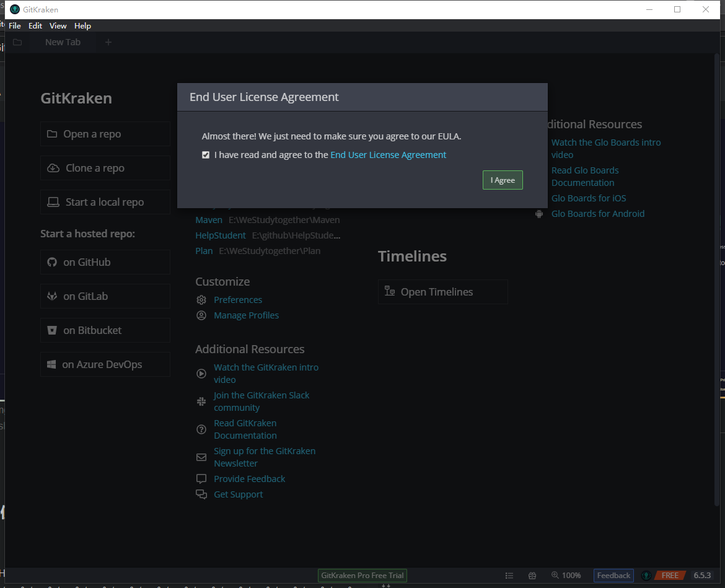The image size is (725, 588).
Task: Open the Maven recent repository
Action: point(209,219)
